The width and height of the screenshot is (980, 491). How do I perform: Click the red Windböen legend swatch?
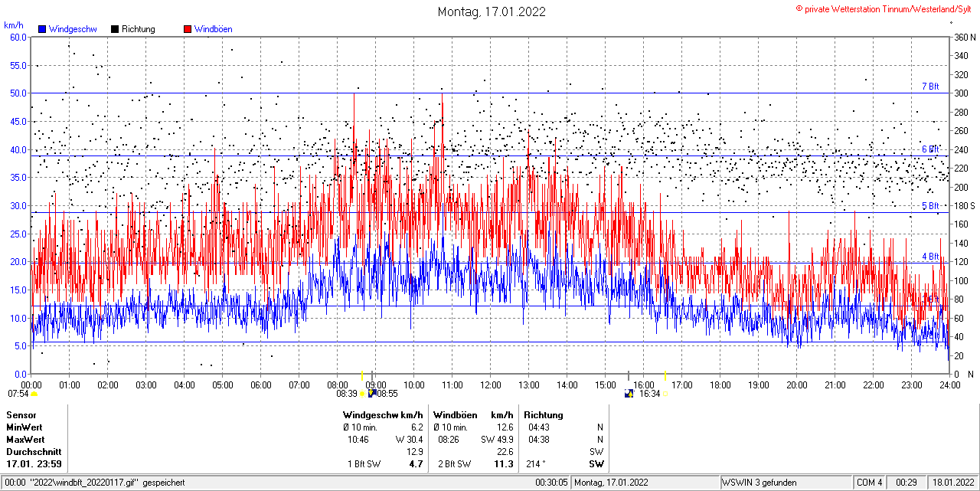[x=188, y=29]
